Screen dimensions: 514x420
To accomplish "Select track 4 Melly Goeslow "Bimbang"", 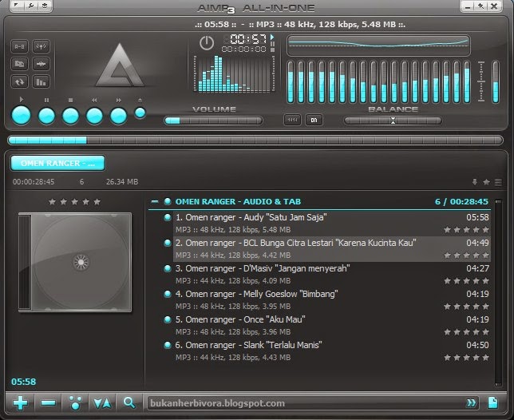I will [332, 300].
